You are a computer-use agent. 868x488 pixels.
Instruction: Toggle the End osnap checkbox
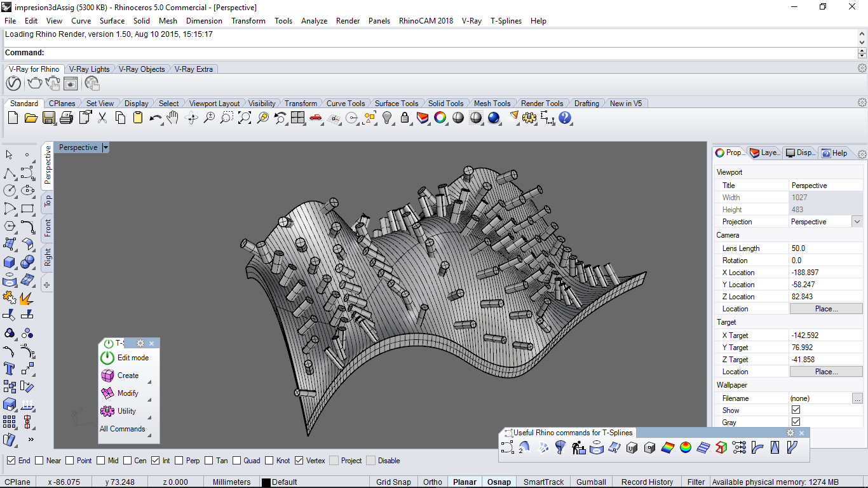[11, 461]
